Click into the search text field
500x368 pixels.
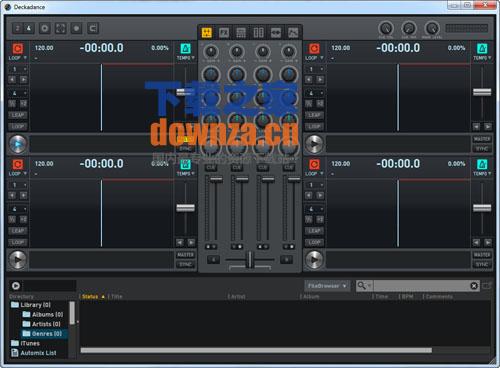[x=421, y=286]
